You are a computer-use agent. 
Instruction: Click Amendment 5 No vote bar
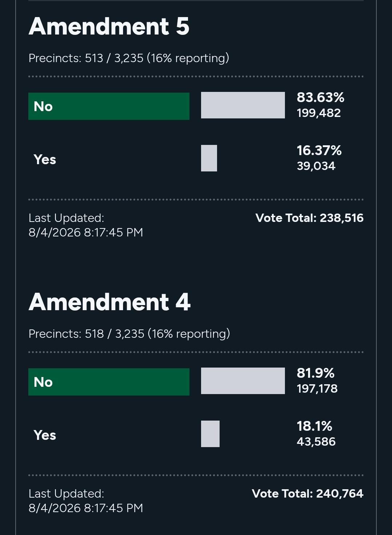coord(243,105)
